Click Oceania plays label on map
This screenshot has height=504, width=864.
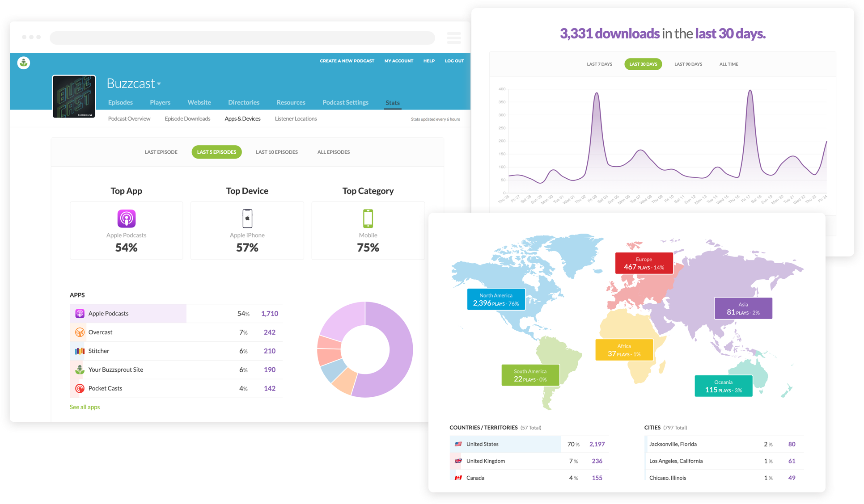click(724, 386)
